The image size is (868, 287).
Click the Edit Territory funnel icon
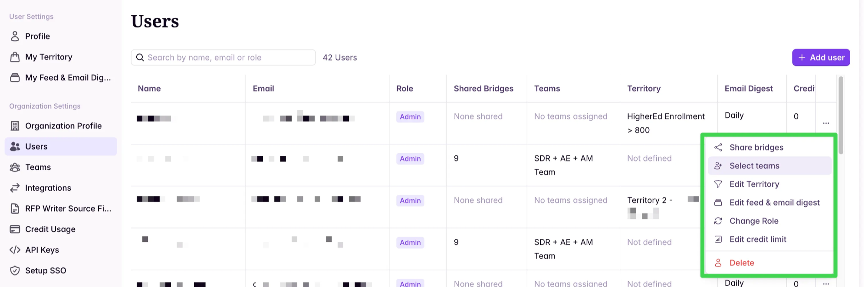(x=718, y=184)
